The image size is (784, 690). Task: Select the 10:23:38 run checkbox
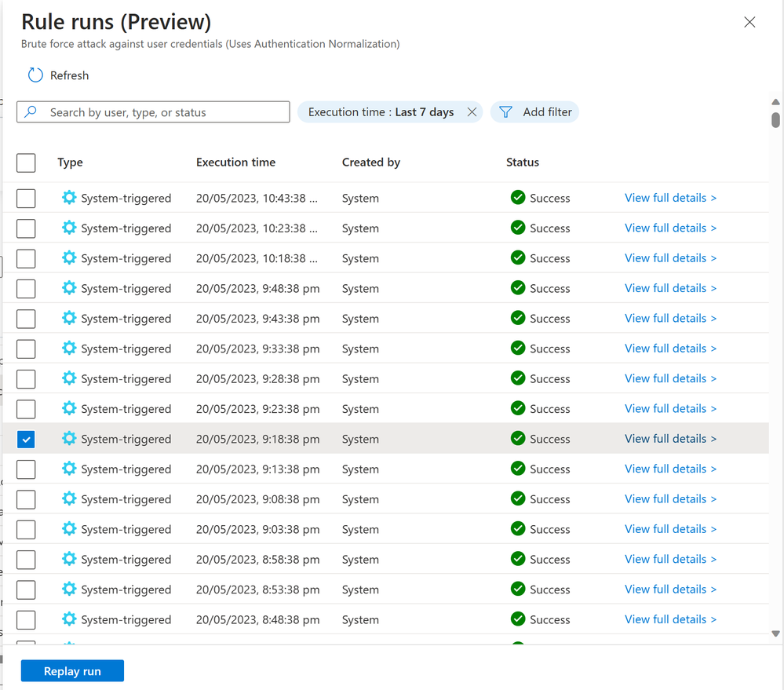(x=26, y=228)
